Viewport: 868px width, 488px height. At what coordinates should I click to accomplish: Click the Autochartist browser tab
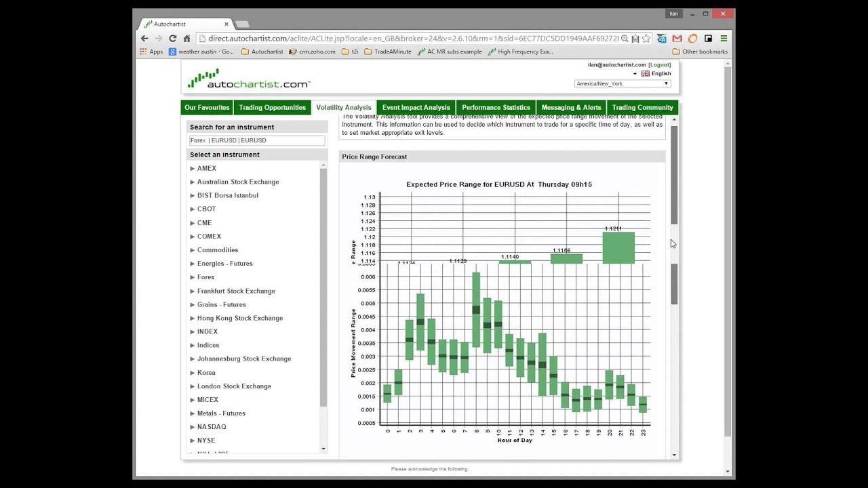(184, 24)
